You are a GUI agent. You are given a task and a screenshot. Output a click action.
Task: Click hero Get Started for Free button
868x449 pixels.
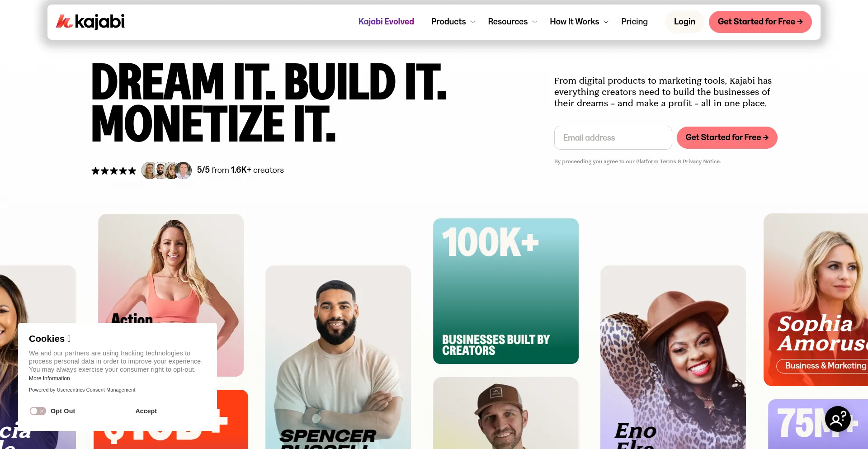click(x=727, y=137)
